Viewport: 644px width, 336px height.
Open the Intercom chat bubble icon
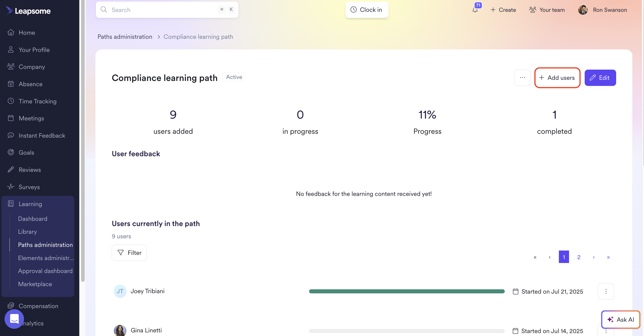pos(14,319)
